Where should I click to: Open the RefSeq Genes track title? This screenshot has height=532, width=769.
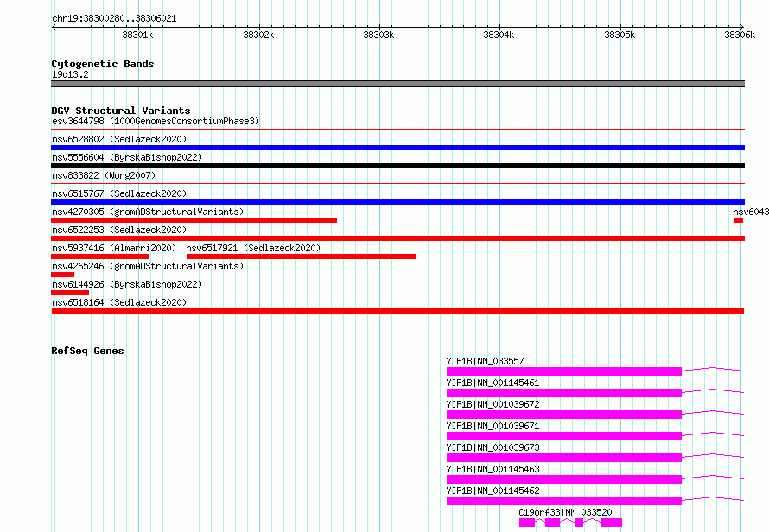click(x=87, y=351)
